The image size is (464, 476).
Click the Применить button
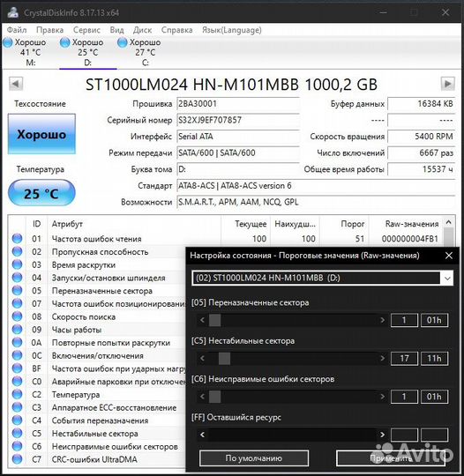tap(391, 457)
